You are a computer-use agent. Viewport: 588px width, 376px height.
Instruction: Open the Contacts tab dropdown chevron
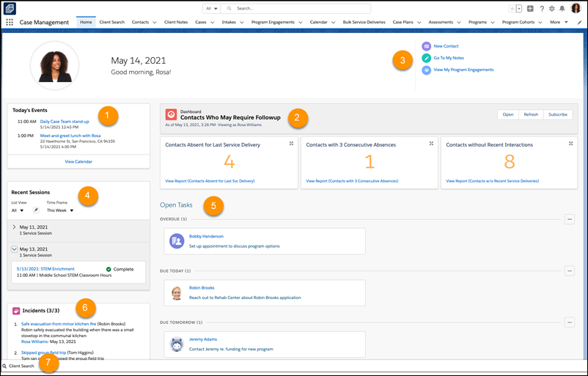pyautogui.click(x=155, y=23)
